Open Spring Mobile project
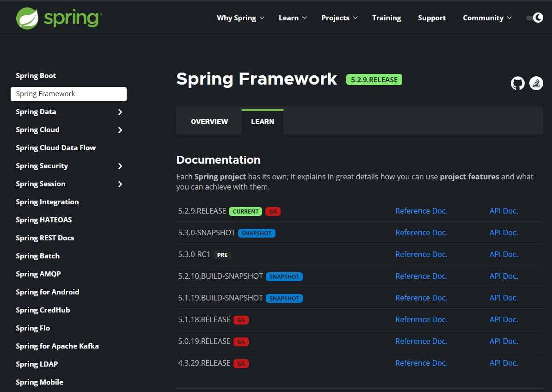The width and height of the screenshot is (552, 392). click(39, 382)
